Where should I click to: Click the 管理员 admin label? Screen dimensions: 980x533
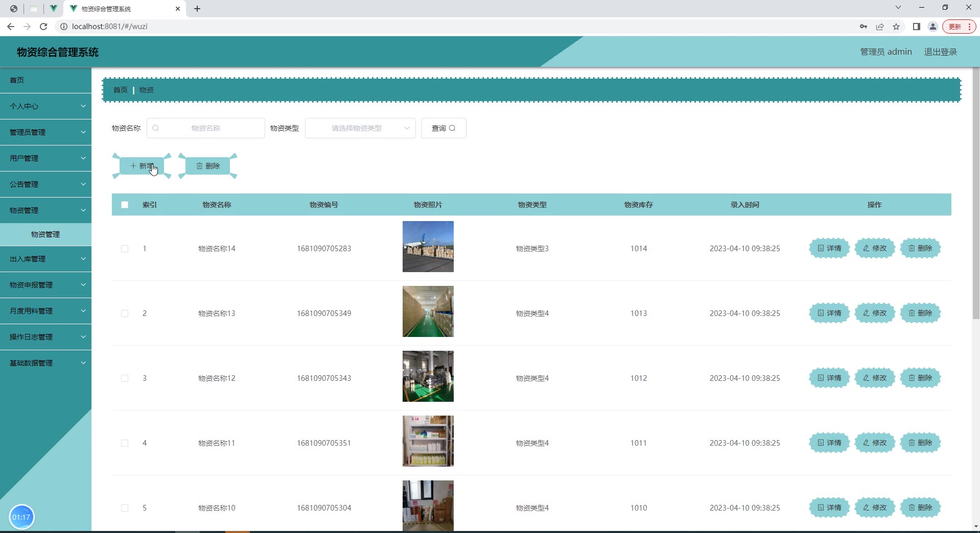(x=886, y=52)
